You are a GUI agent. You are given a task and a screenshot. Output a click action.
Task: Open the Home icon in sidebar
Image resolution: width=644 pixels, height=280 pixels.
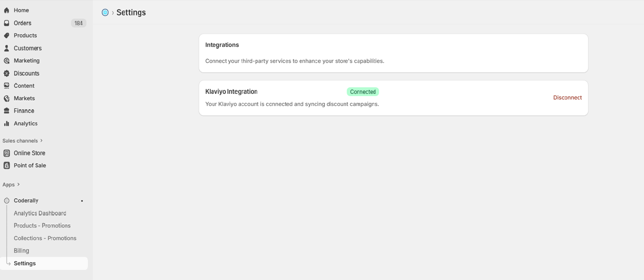[x=6, y=10]
